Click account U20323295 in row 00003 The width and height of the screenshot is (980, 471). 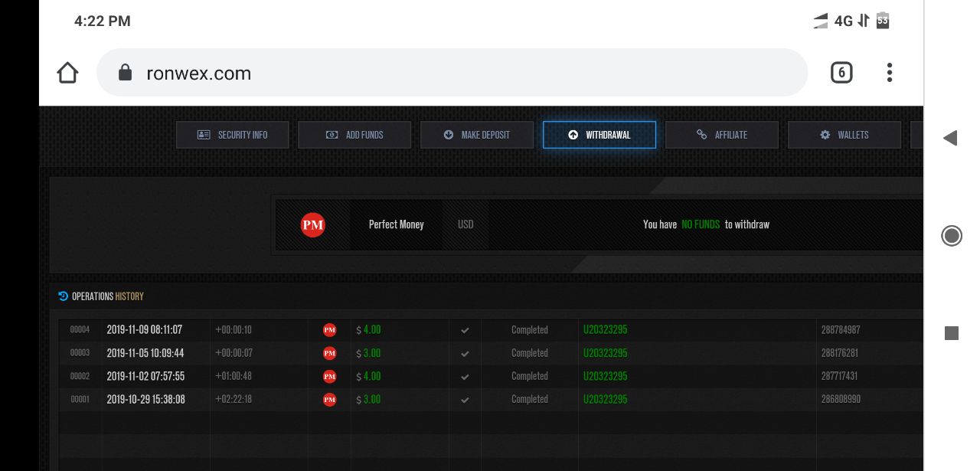(x=606, y=353)
